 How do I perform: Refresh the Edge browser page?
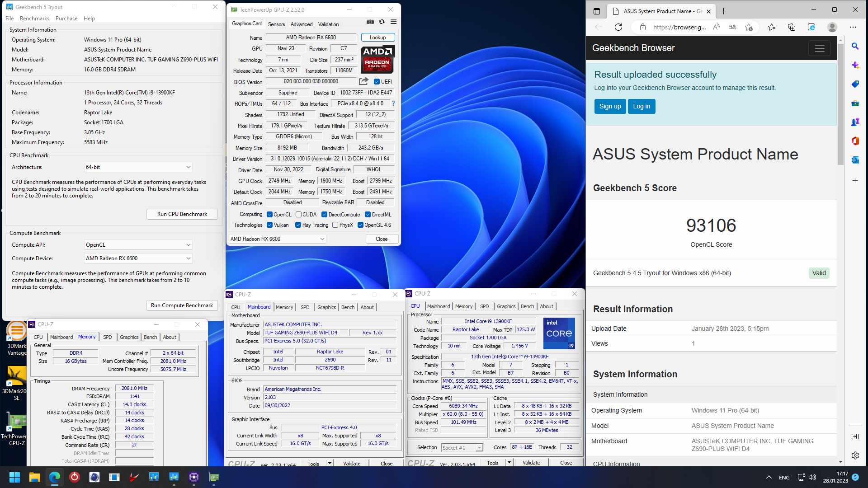point(618,27)
